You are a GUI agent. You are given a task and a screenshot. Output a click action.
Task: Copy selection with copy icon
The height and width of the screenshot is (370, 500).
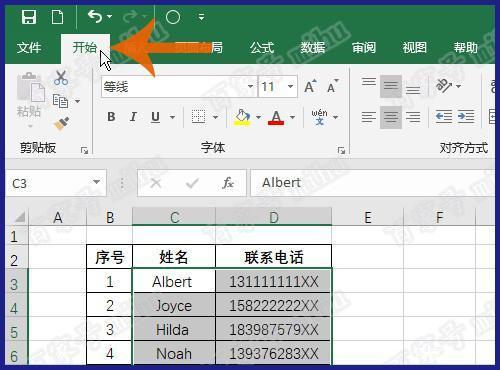point(60,101)
